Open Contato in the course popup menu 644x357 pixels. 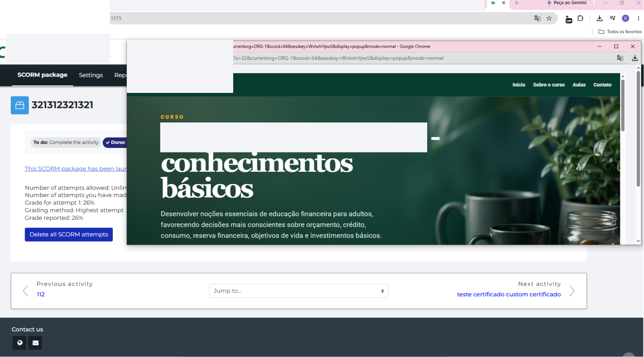602,85
